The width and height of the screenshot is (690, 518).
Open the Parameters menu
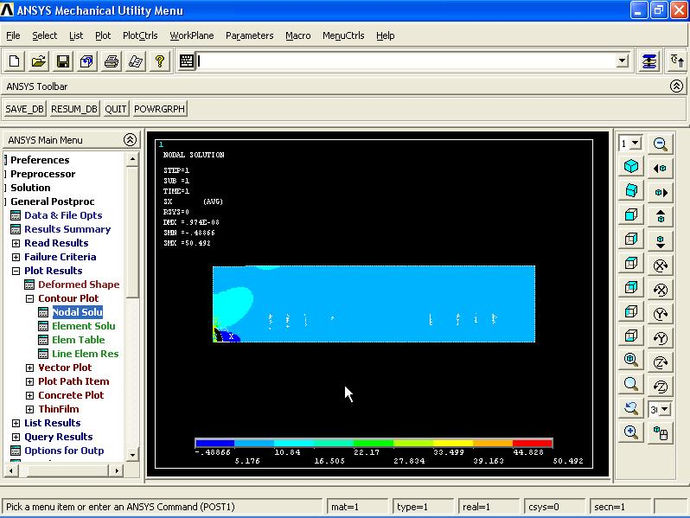click(250, 36)
